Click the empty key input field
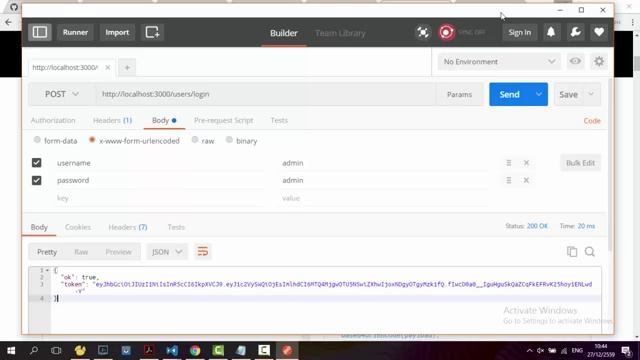The image size is (640, 360). 159,198
